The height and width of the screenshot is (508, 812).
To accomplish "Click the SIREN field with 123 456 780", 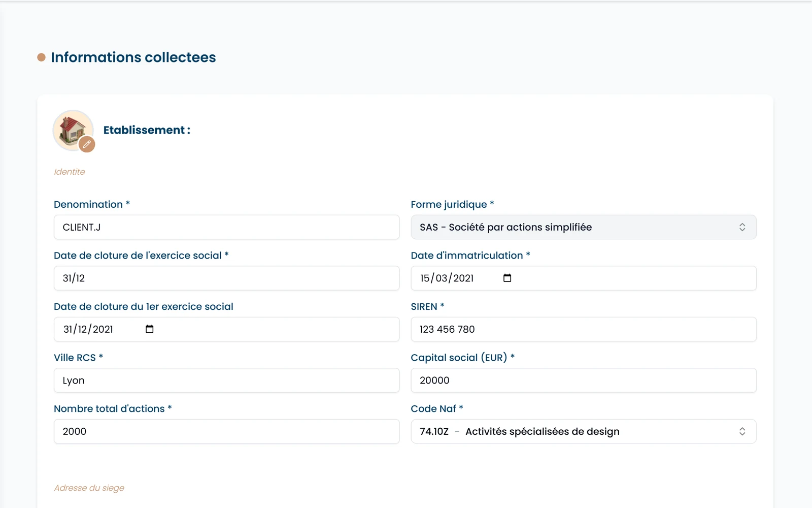I will coord(584,329).
